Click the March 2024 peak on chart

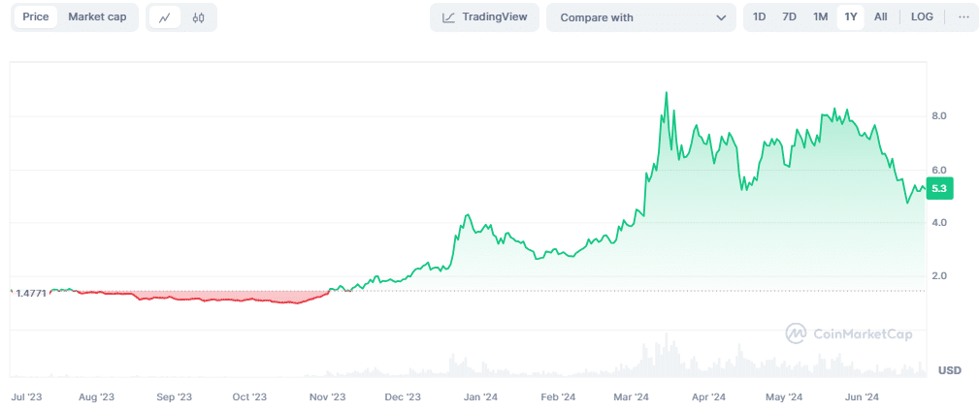[x=666, y=94]
